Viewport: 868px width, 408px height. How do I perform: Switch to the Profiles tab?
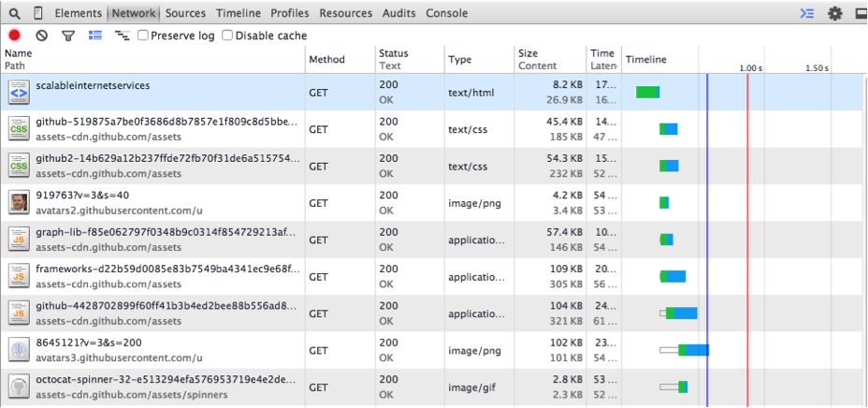290,13
